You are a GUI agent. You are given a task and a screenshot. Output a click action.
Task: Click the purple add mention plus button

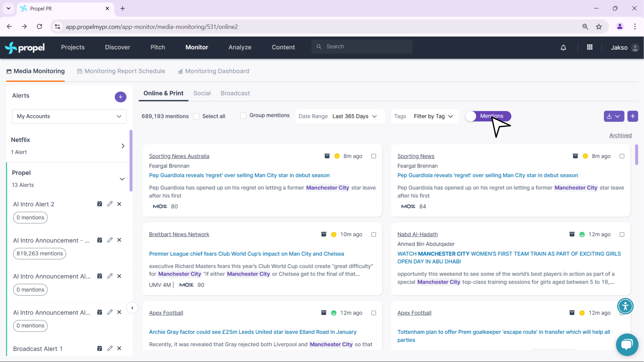click(633, 116)
